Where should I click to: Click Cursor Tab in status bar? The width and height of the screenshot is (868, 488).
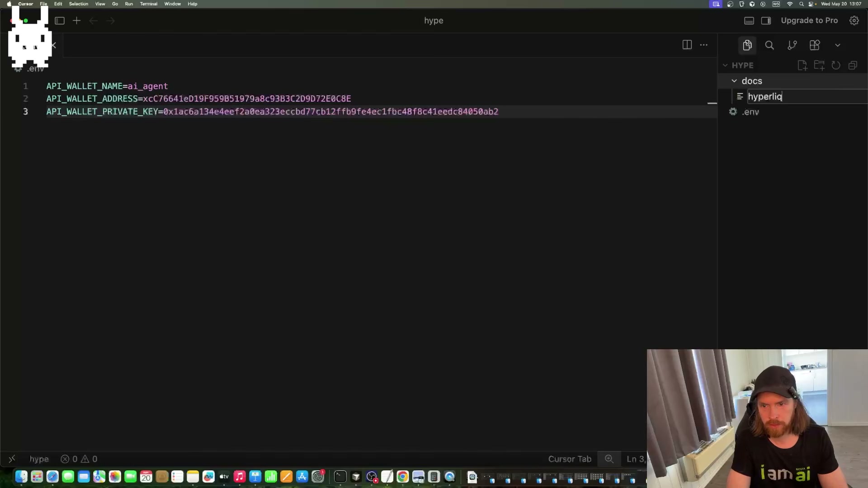570,459
